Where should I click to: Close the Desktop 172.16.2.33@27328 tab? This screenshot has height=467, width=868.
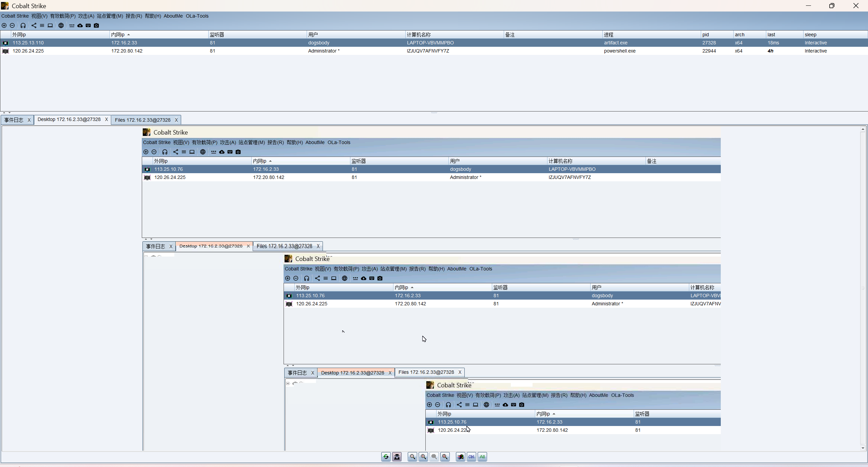click(107, 119)
